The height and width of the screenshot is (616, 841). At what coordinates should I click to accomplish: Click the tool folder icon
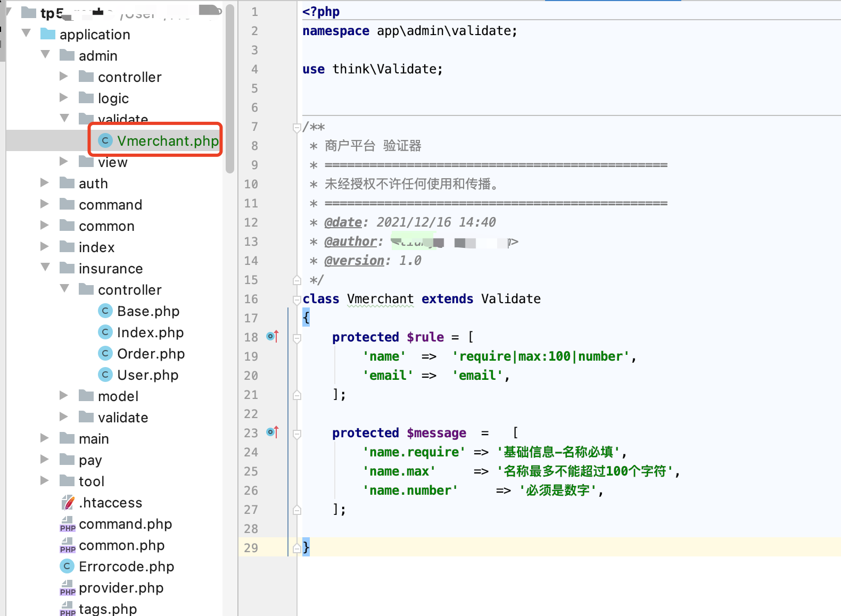click(x=67, y=481)
